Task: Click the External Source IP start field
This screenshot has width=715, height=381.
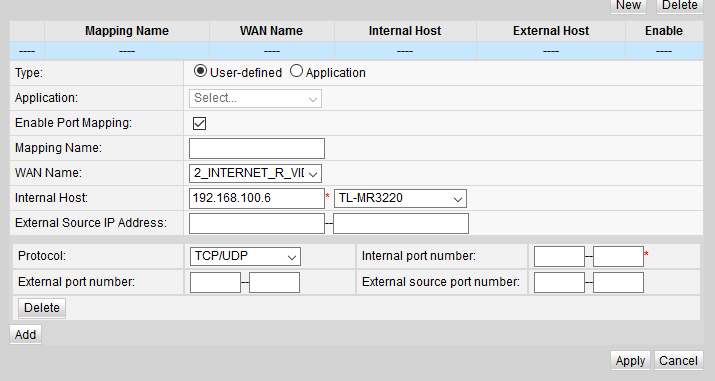Action: pyautogui.click(x=257, y=224)
